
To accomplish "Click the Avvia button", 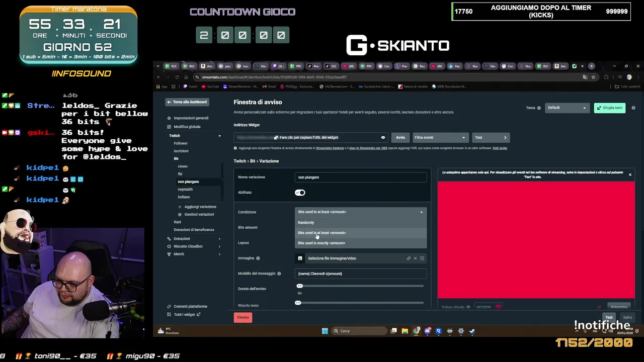I will click(x=400, y=137).
